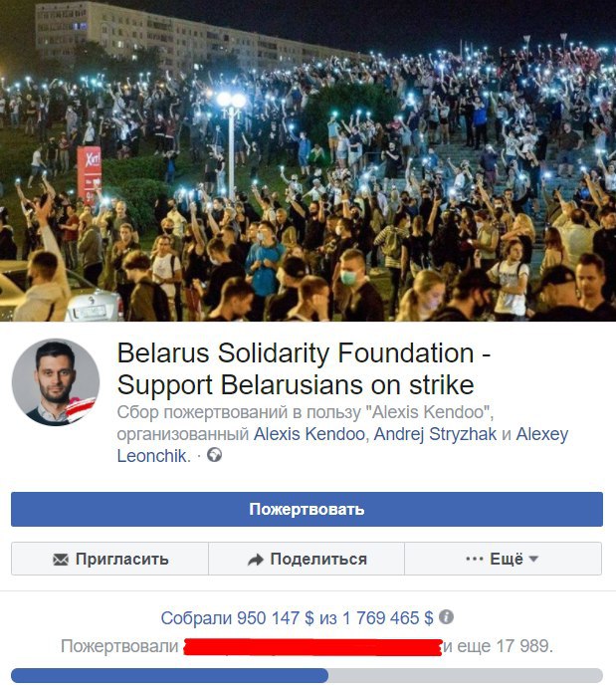Screen dimensions: 616x693
Task: Expand the Ещё dropdown arrow
Action: [533, 560]
